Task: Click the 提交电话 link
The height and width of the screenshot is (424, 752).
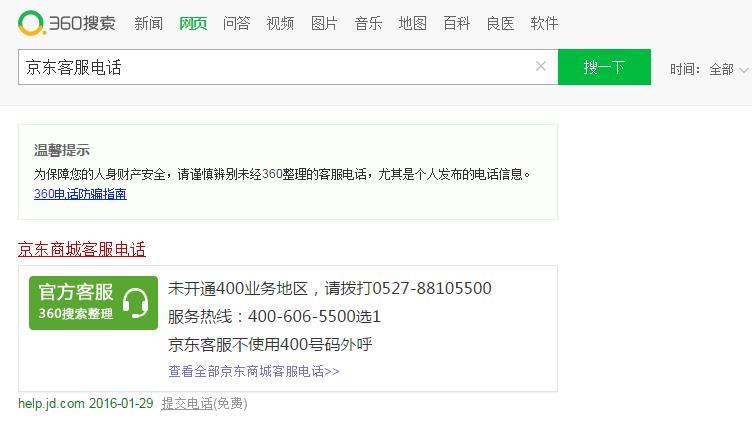Action: point(187,404)
